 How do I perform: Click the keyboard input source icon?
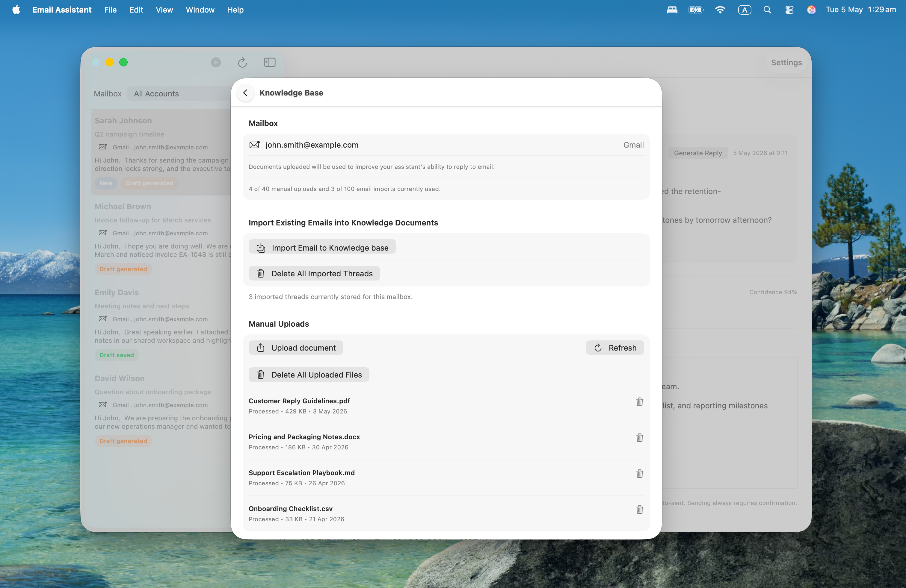click(x=744, y=10)
